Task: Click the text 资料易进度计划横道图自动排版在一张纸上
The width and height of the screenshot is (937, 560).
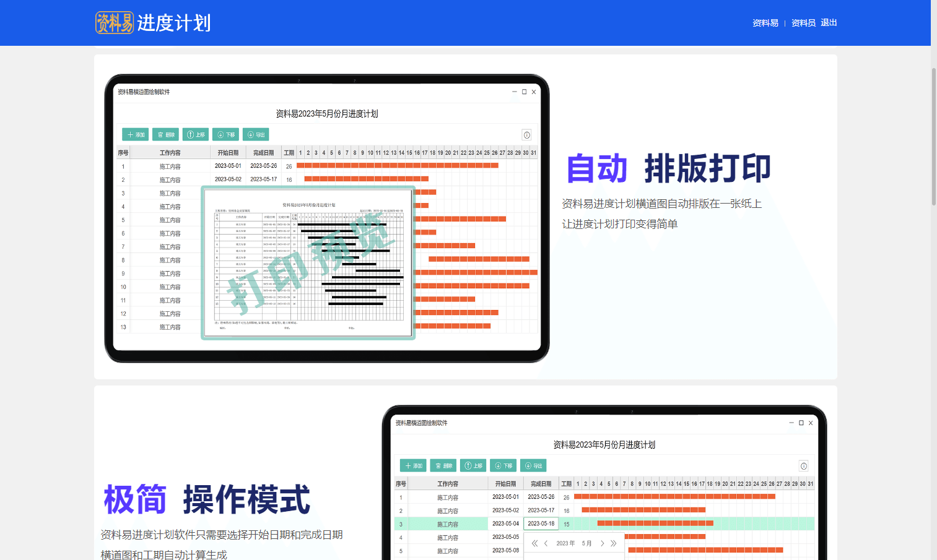Action: [x=662, y=204]
